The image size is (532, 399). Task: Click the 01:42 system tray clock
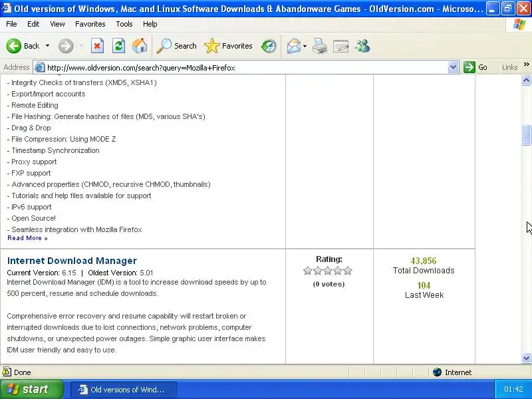[513, 389]
